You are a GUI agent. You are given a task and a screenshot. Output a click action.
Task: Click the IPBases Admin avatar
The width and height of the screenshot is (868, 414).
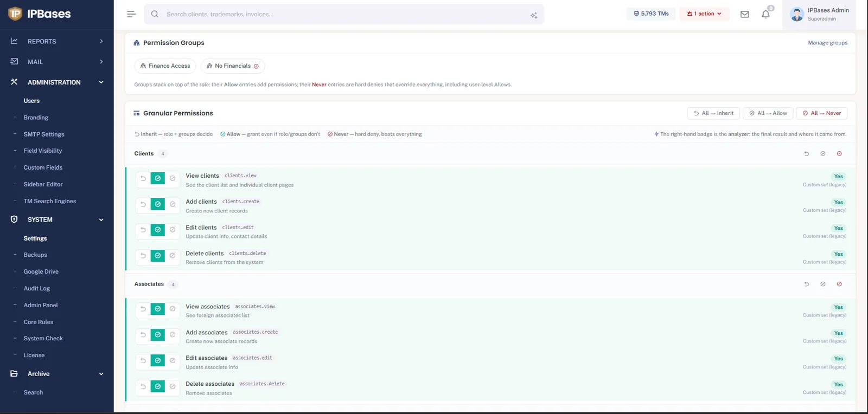click(x=797, y=14)
